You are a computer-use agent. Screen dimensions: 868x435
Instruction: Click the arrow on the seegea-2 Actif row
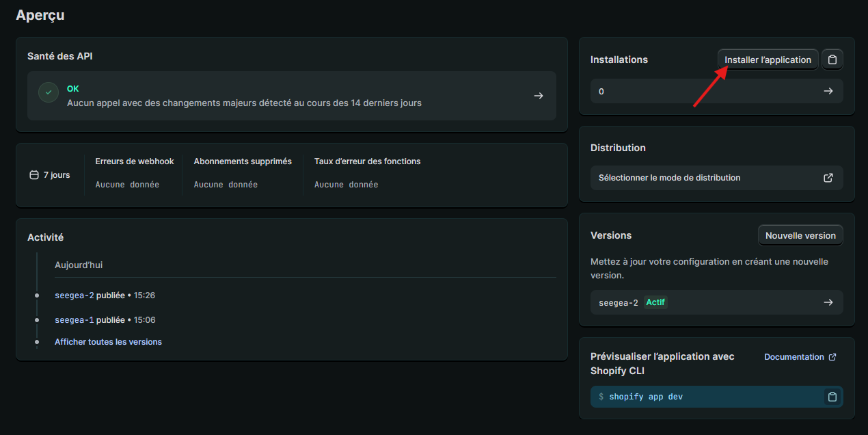click(x=828, y=302)
